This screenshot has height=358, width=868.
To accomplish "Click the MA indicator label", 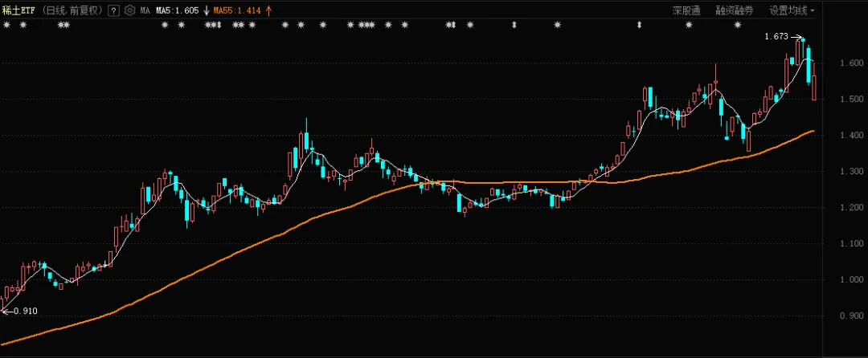I will [x=145, y=10].
